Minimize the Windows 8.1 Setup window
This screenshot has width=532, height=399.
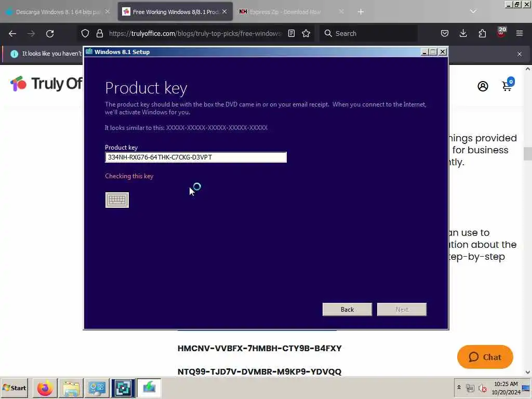[x=424, y=52]
